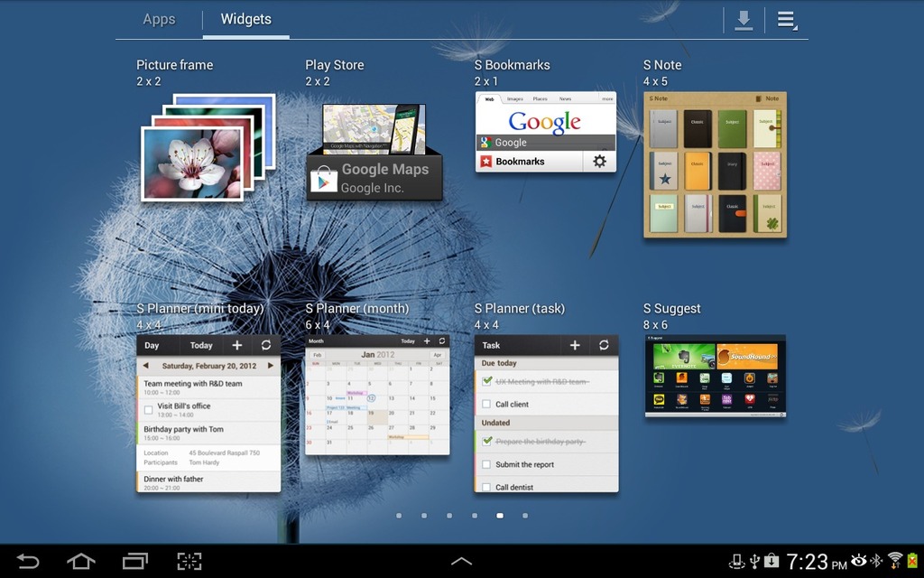Click the Feb button in the month calendar
The width and height of the screenshot is (924, 578).
[x=317, y=355]
